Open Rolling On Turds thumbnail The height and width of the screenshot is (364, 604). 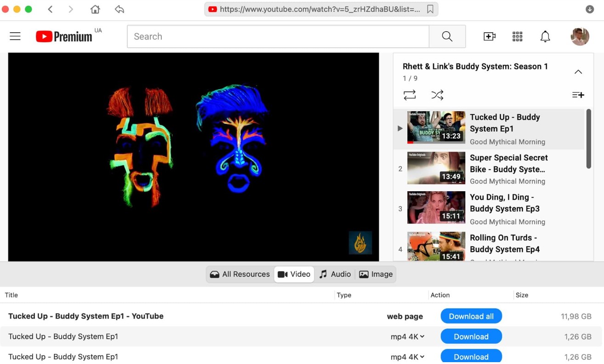coord(436,246)
